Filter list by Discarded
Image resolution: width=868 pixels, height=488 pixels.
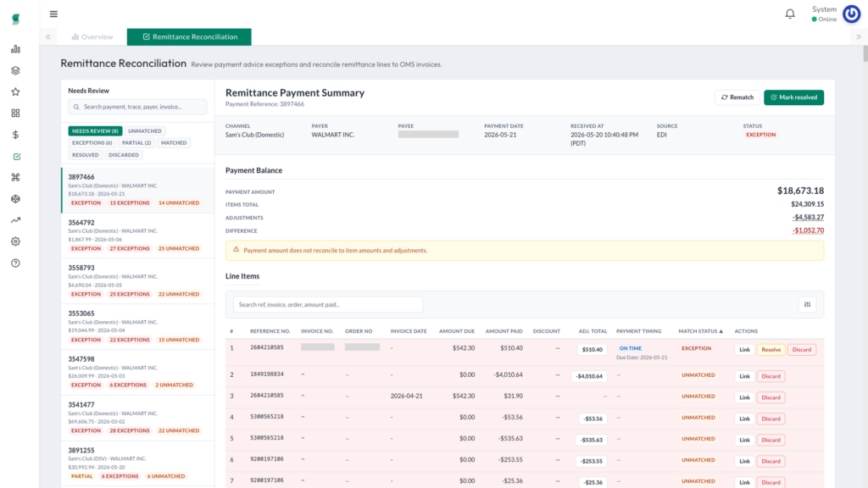[x=124, y=155]
